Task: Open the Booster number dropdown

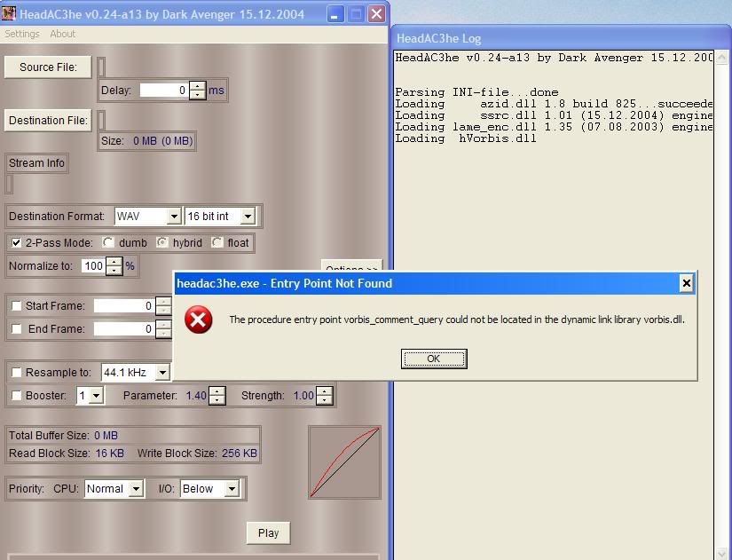Action: 96,396
